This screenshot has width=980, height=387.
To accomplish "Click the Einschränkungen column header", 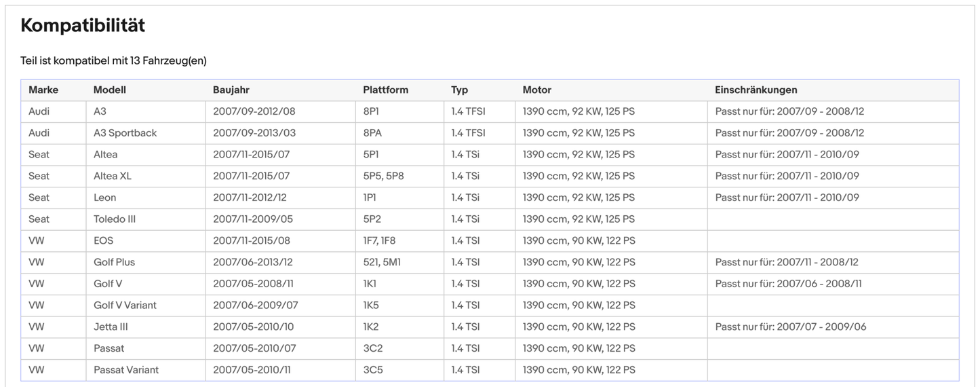I will (x=756, y=90).
